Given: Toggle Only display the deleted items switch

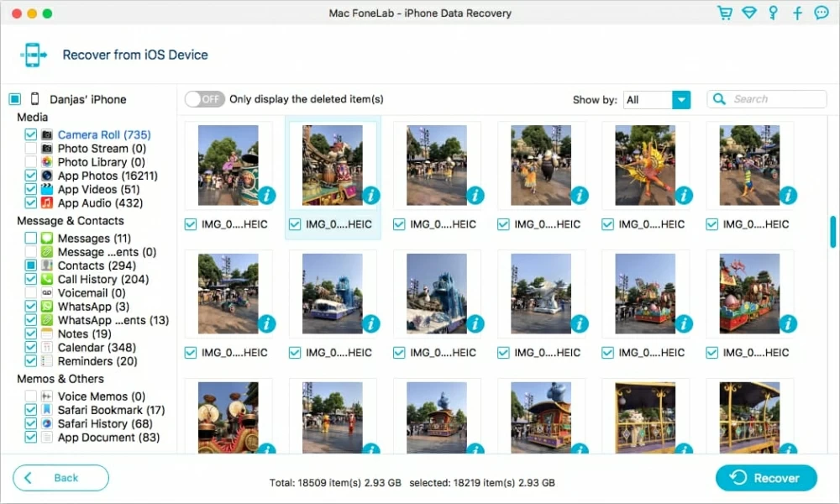Looking at the screenshot, I should [x=204, y=99].
